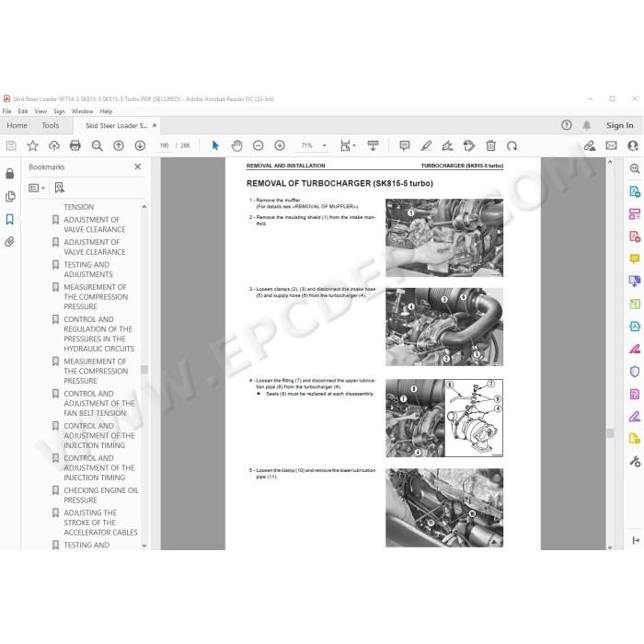Click the Save file icon
644x644 pixels.
click(x=11, y=145)
